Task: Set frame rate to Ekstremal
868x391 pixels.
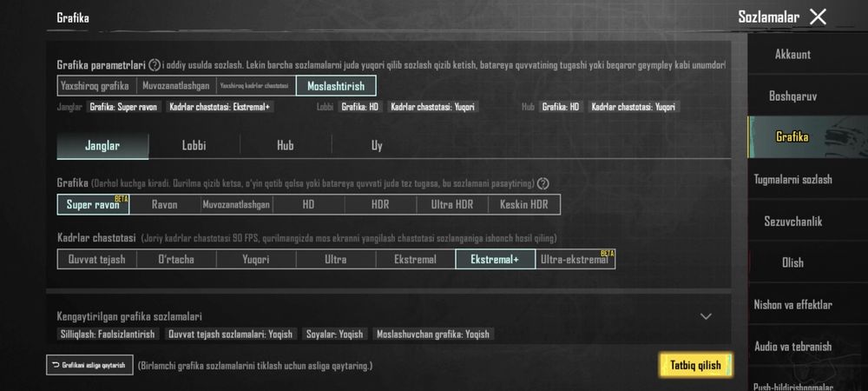Action: click(x=415, y=259)
